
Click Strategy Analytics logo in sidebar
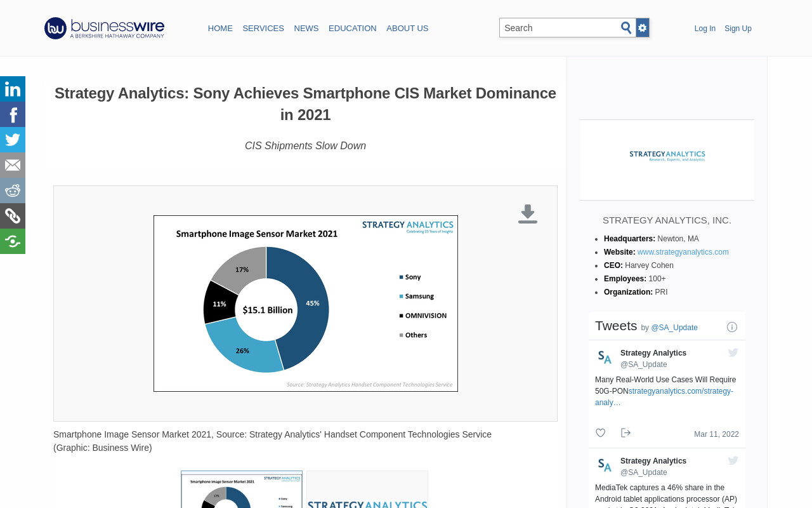pyautogui.click(x=667, y=156)
